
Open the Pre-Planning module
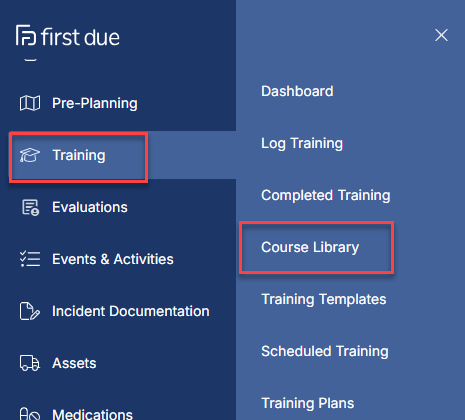(x=95, y=103)
